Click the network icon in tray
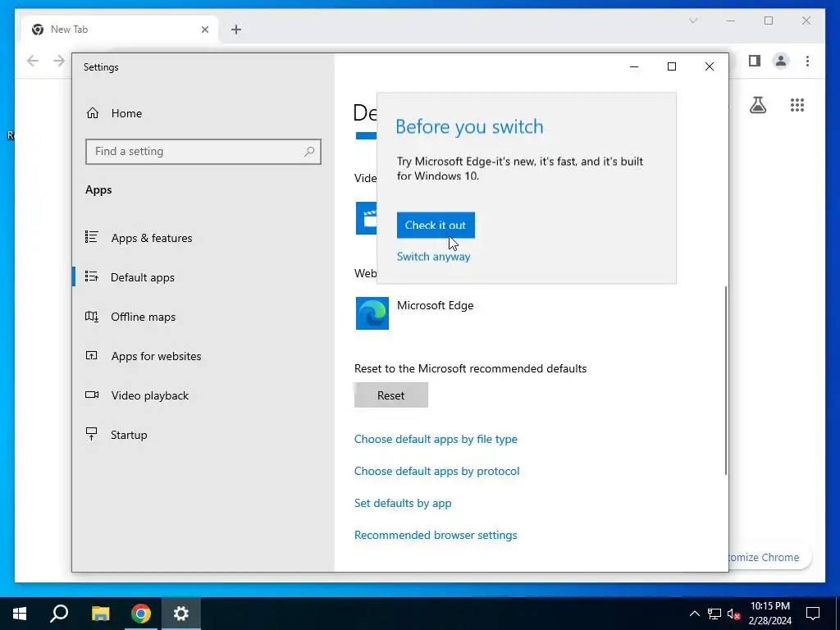 (x=714, y=614)
